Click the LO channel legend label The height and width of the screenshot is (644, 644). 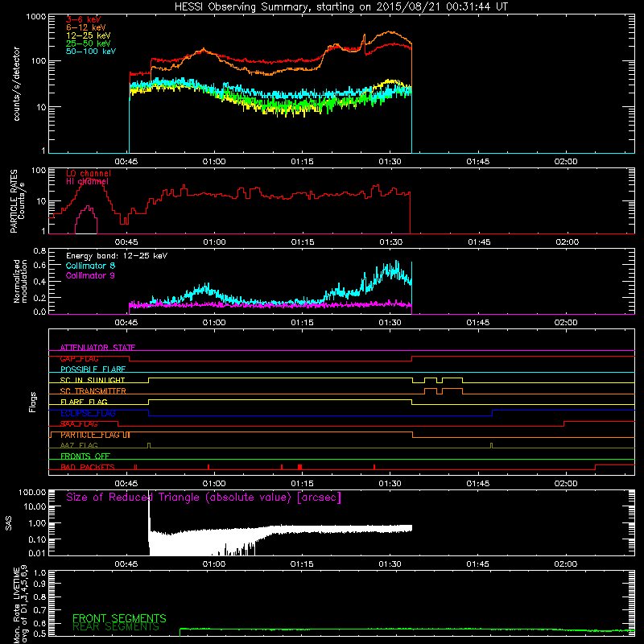coord(89,173)
